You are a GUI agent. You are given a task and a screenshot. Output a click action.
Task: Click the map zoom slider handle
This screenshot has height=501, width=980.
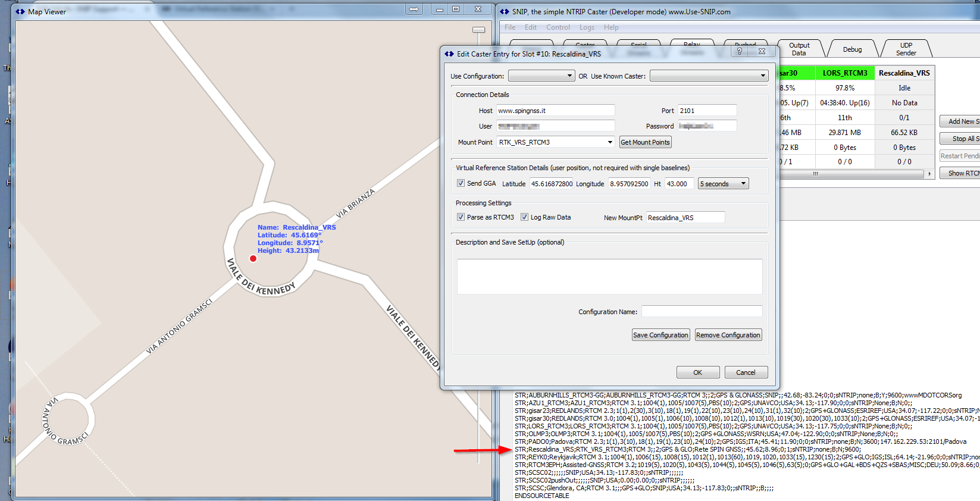[x=478, y=30]
